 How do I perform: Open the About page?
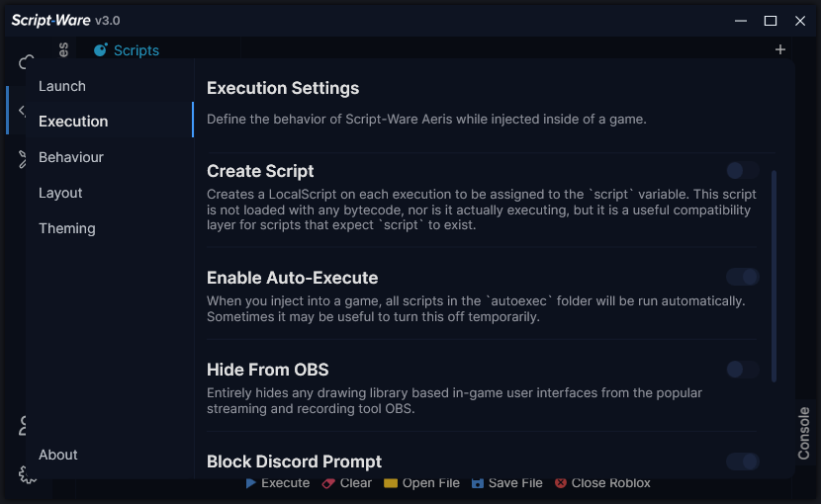(58, 455)
